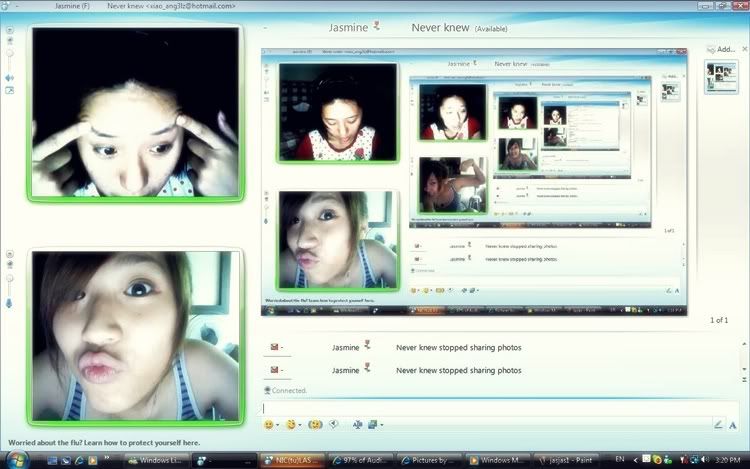
Task: Expand the emoticon picker dropdown arrow
Action: [x=277, y=425]
